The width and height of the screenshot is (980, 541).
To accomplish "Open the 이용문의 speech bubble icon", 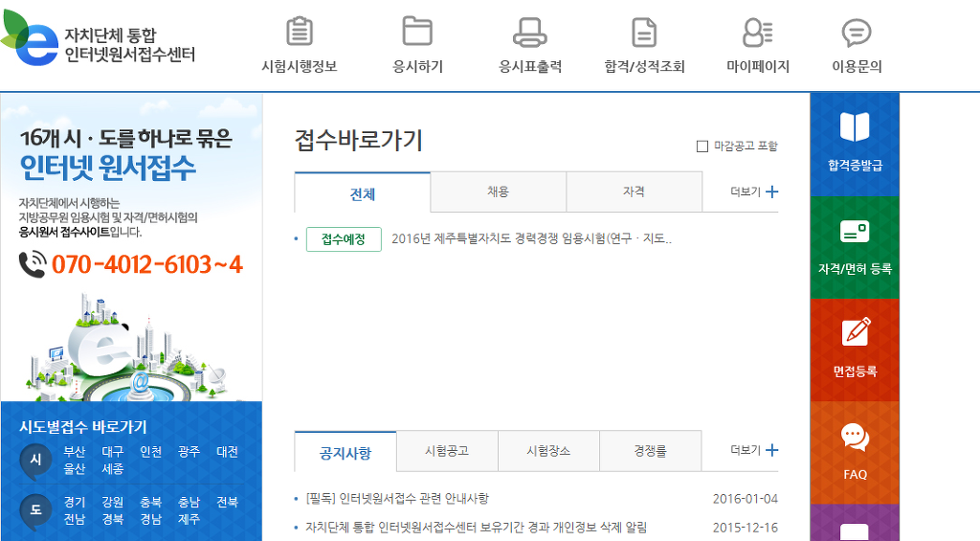I will [856, 33].
